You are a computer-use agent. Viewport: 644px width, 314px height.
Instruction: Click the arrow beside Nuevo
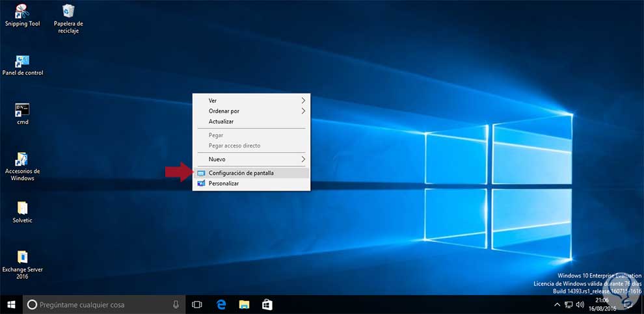[304, 159]
